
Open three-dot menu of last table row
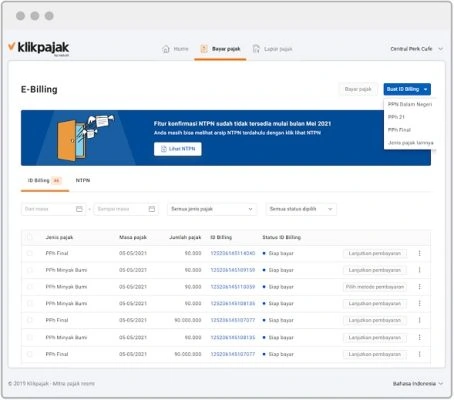(x=419, y=354)
